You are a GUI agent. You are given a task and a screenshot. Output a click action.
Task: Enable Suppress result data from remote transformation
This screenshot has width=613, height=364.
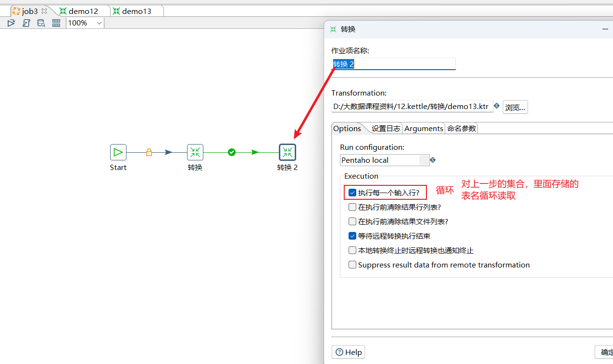(x=352, y=265)
